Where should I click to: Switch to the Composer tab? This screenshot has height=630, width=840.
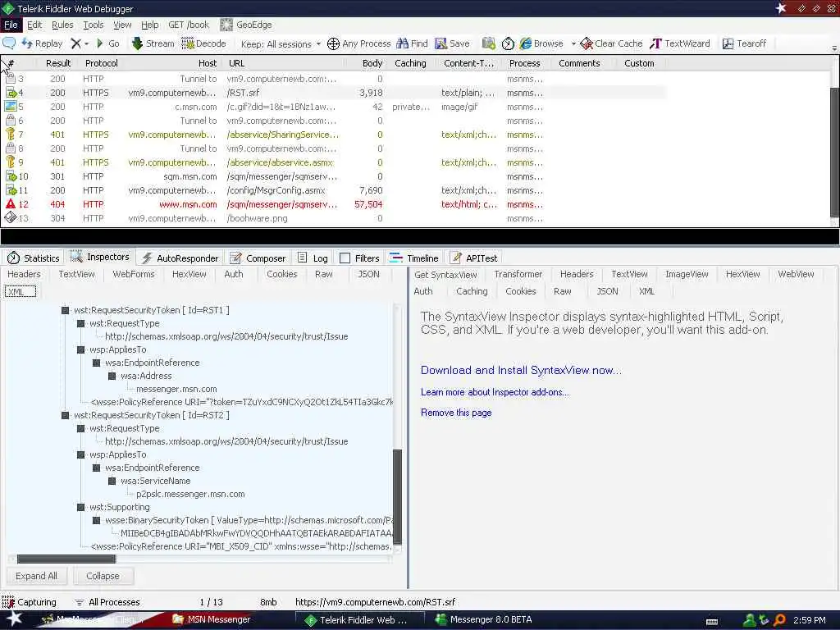tap(258, 258)
